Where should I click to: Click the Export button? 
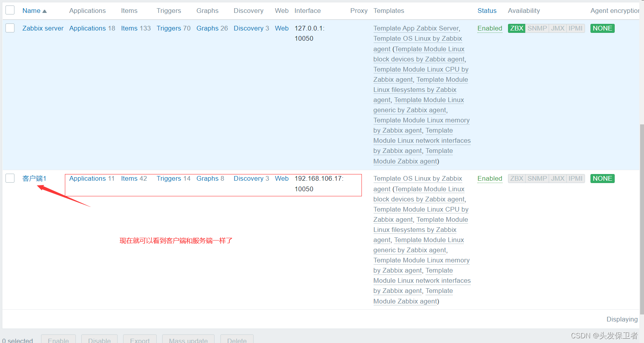click(x=140, y=339)
